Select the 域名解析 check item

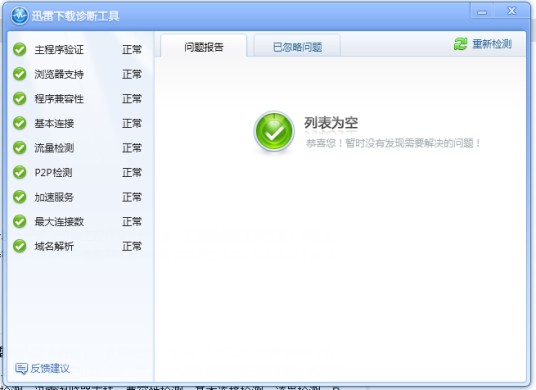pyautogui.click(x=54, y=247)
